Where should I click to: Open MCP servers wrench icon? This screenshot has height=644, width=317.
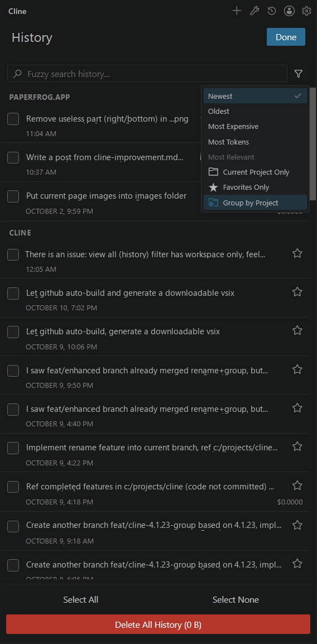coord(254,11)
